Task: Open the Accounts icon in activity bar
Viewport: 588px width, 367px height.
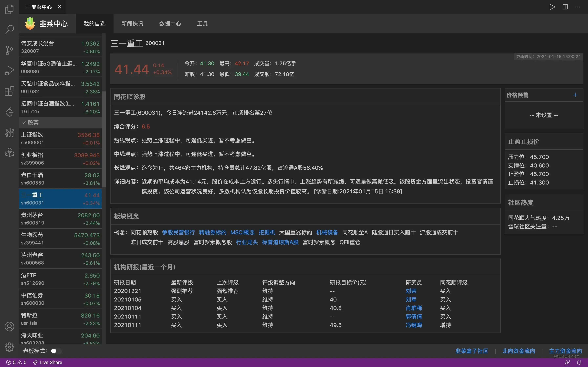Action: (9, 327)
